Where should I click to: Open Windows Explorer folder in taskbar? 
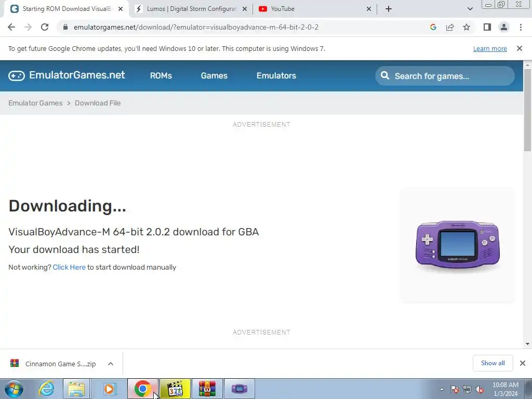coord(77,389)
